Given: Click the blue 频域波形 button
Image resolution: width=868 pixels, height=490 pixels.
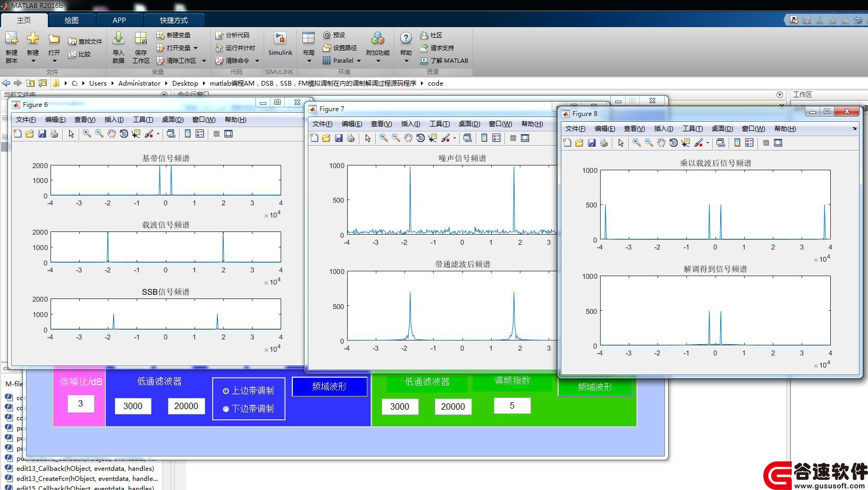Looking at the screenshot, I should [x=330, y=386].
